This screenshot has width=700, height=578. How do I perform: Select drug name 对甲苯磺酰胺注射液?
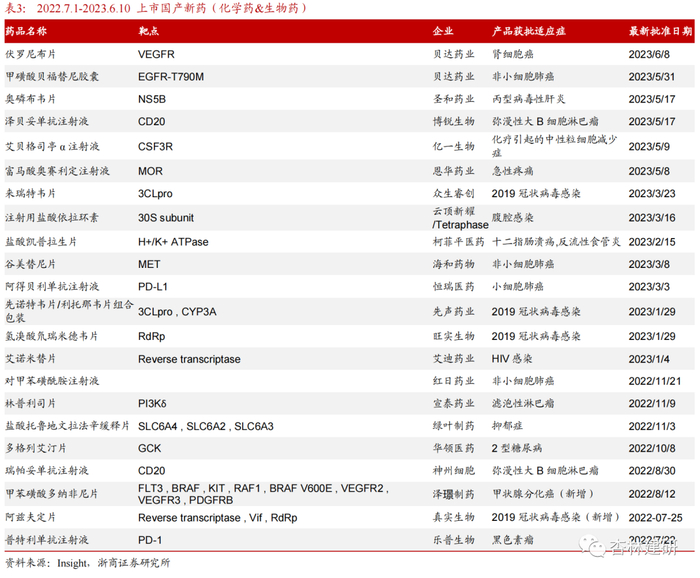52,381
